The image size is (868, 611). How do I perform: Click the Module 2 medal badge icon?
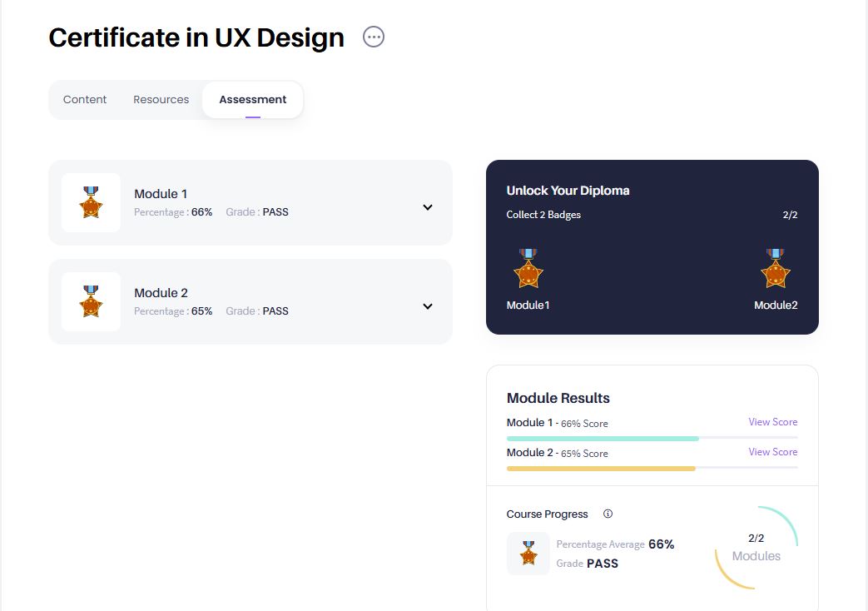(x=91, y=301)
